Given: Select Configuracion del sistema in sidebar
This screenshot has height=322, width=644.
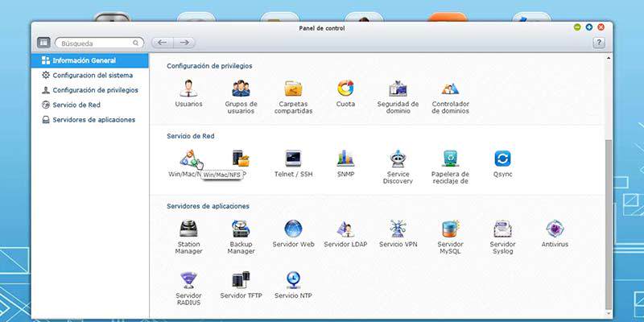Looking at the screenshot, I should (89, 75).
